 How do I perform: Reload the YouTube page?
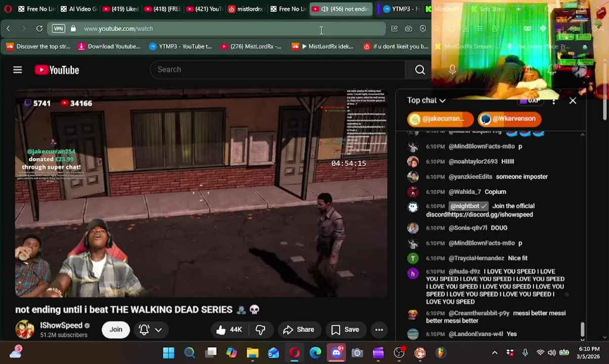[x=39, y=29]
